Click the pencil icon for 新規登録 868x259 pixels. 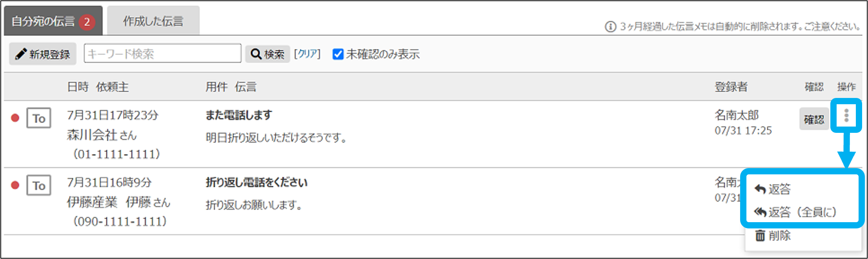[21, 54]
